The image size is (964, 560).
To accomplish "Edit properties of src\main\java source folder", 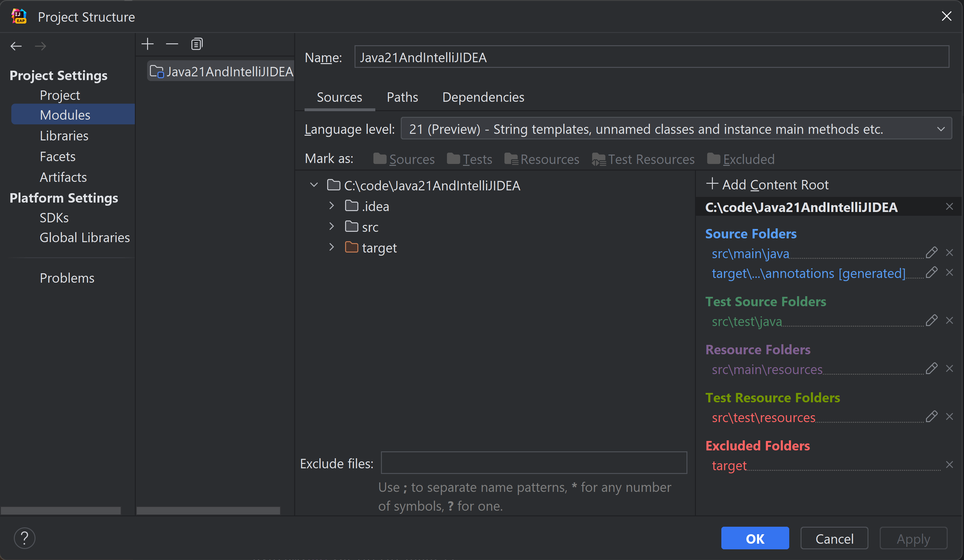I will (931, 252).
